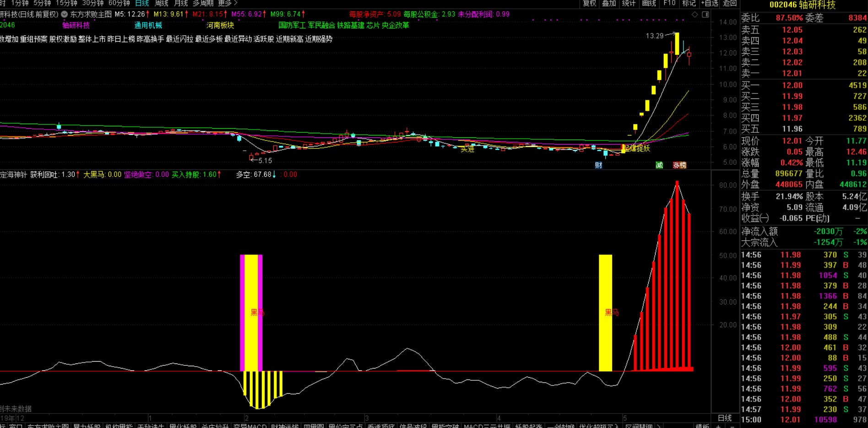
Task: Toggle 叠加 overlay in the top toolbar
Action: [x=609, y=3]
